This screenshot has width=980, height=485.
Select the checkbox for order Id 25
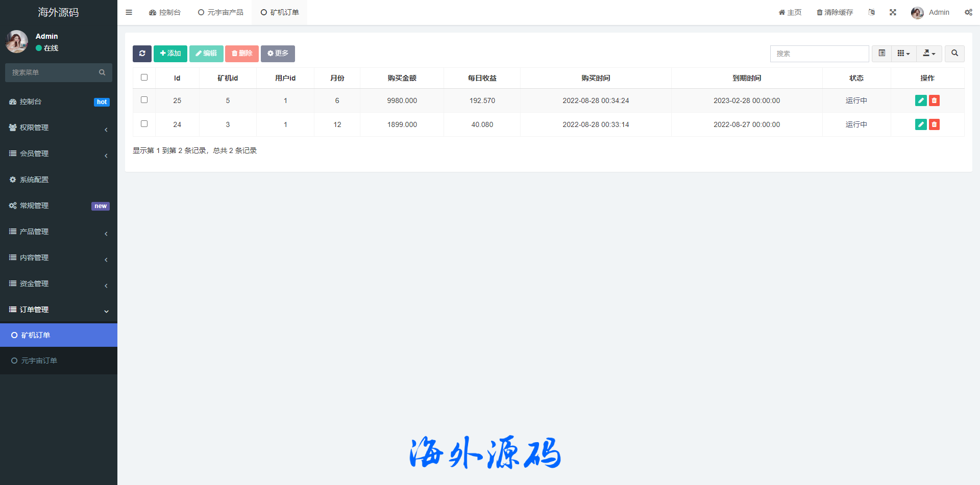[x=144, y=100]
